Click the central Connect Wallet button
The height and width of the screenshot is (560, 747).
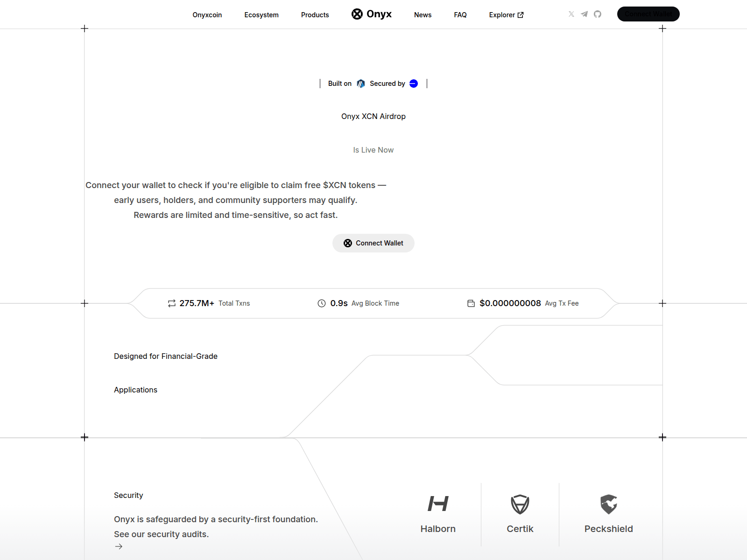(x=373, y=243)
